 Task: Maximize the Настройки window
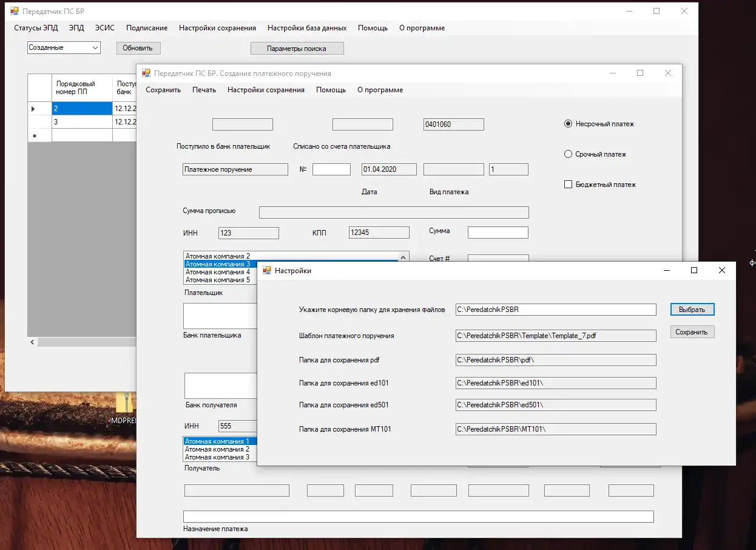[694, 270]
